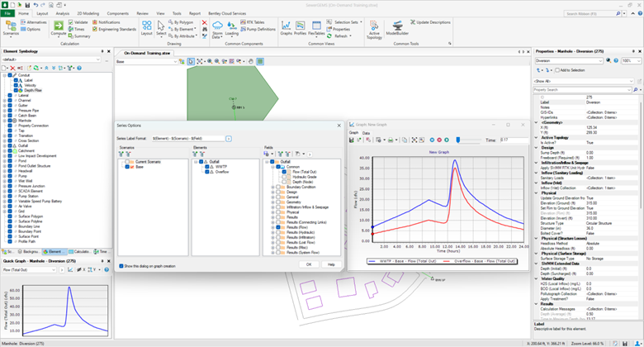Switch to the Layout ribbon tab
Image resolution: width=644 pixels, height=347 pixels.
[42, 13]
